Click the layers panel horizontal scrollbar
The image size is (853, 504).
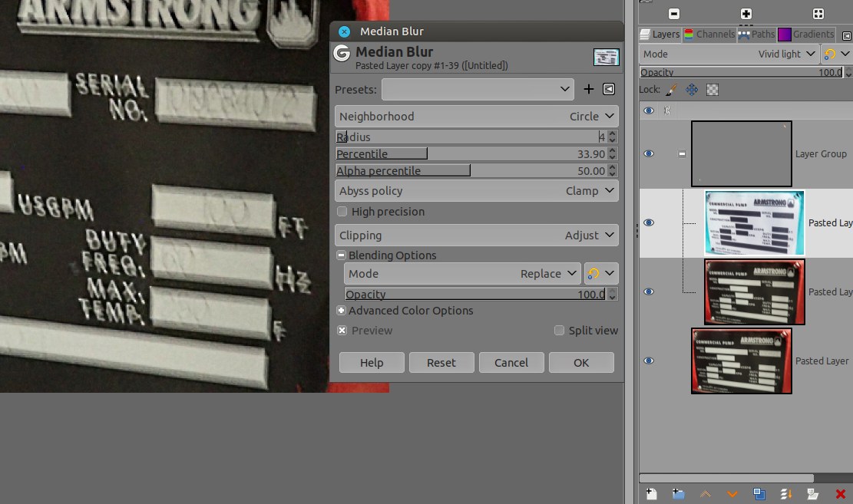[727, 478]
